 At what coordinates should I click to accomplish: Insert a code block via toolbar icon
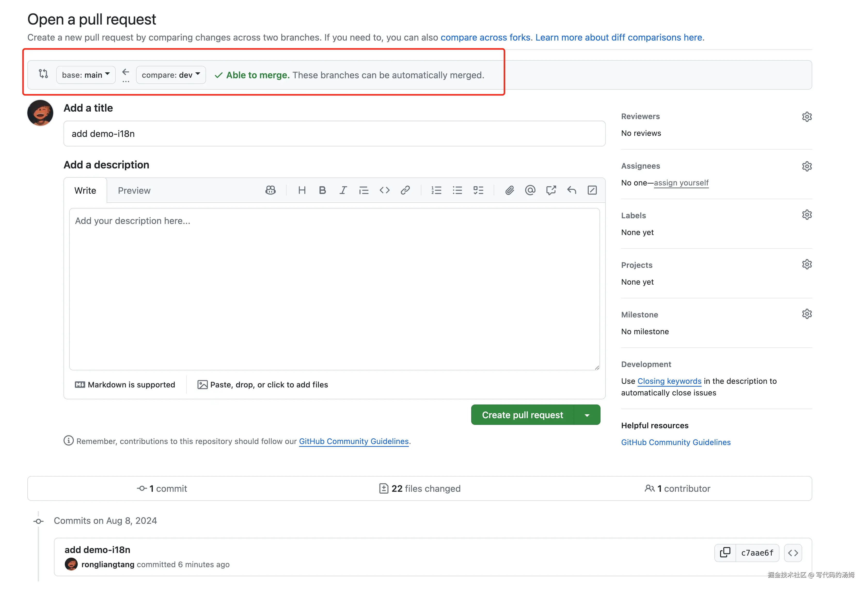384,190
